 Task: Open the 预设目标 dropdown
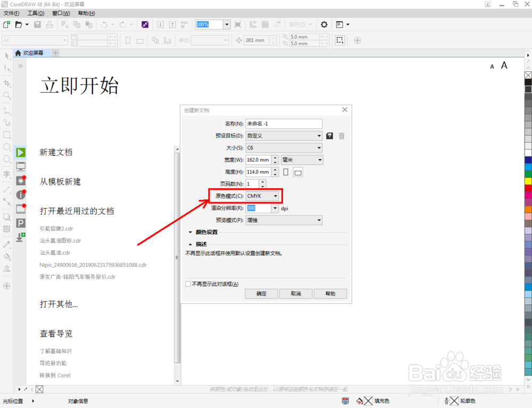(284, 136)
